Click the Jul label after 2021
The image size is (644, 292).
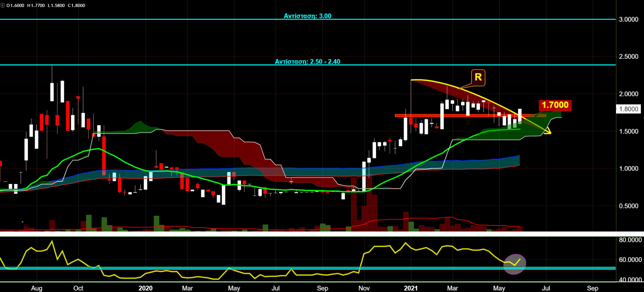pos(546,288)
